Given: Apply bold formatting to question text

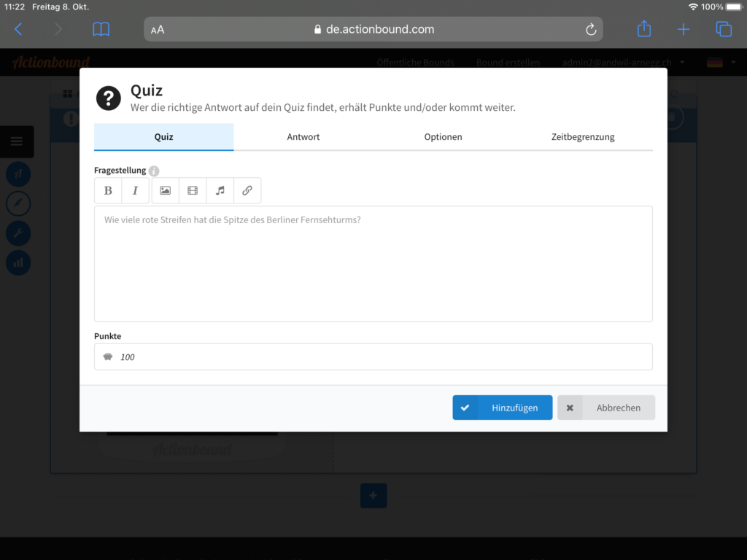Looking at the screenshot, I should click(108, 190).
